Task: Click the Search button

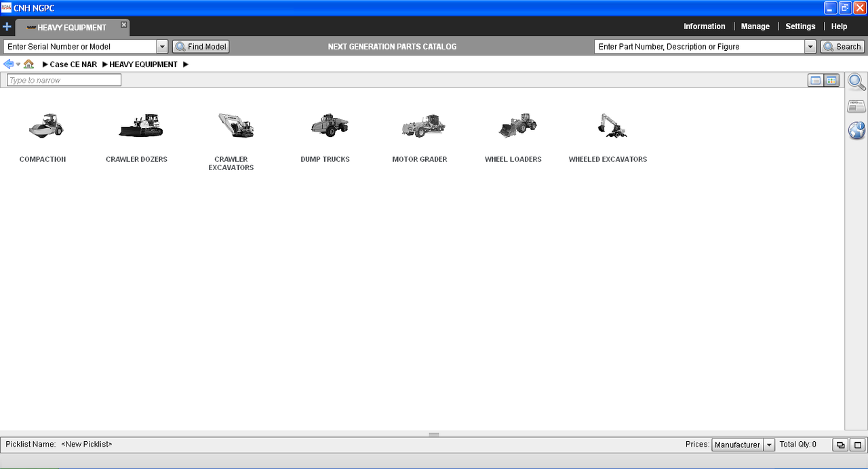Action: [842, 47]
